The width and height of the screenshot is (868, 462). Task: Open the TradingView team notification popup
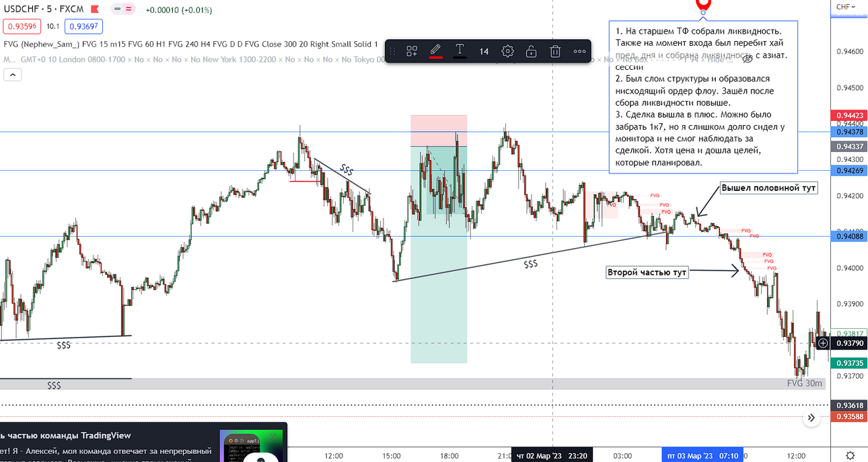[143, 442]
